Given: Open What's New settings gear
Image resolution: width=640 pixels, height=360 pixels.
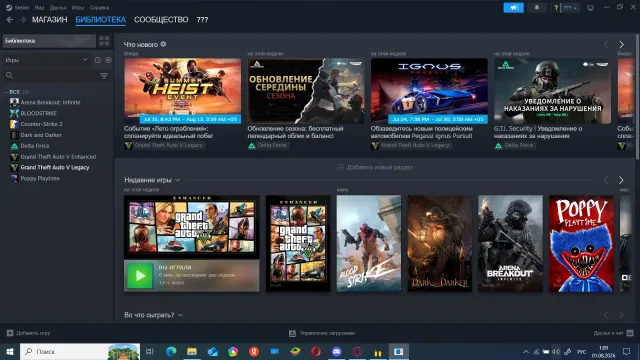Looking at the screenshot, I should coord(163,44).
